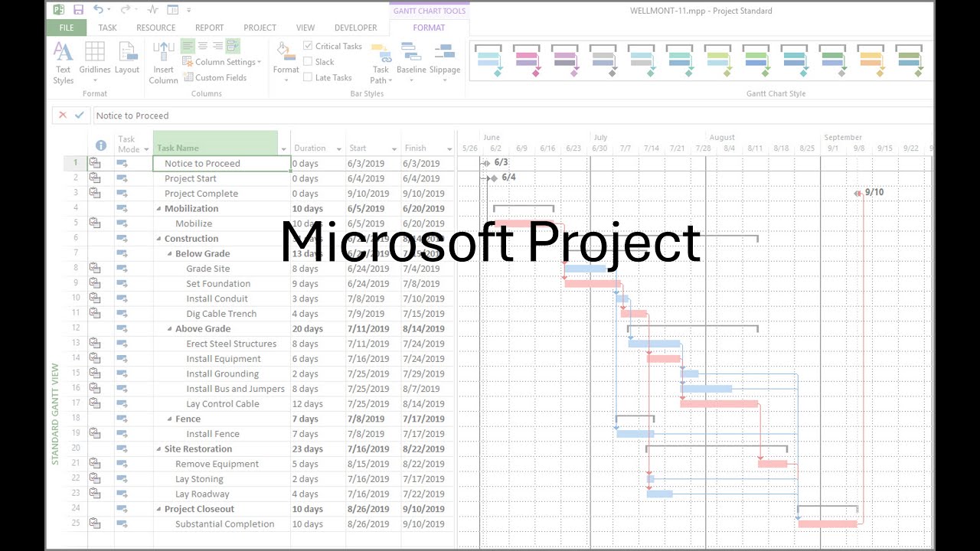The width and height of the screenshot is (980, 551).
Task: Click the Task Name column header
Action: coord(217,143)
